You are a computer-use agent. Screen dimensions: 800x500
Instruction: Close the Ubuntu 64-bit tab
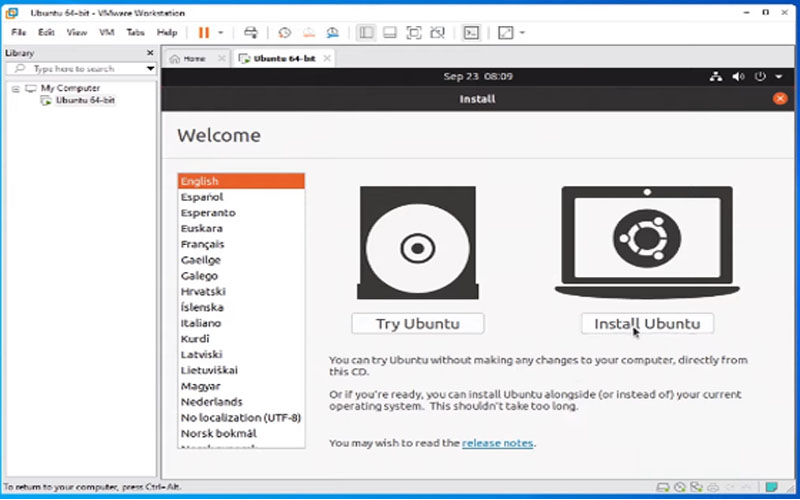(x=327, y=59)
